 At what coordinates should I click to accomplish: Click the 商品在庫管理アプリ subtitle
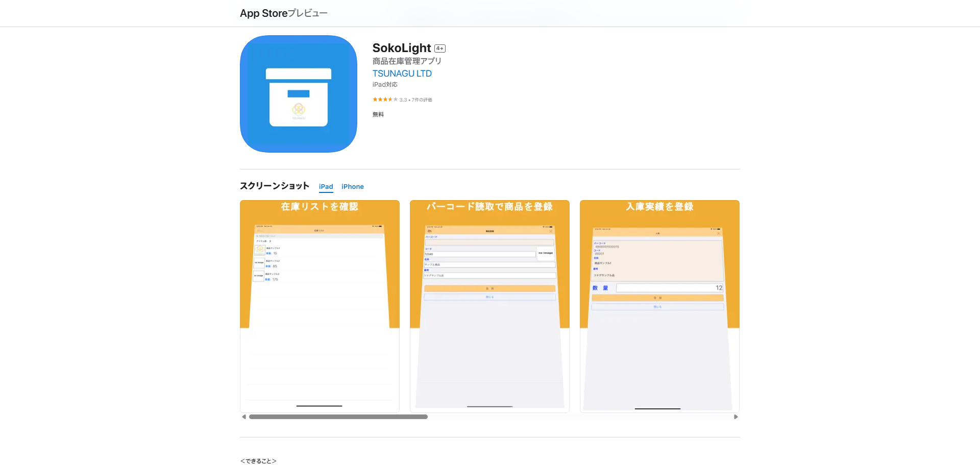pyautogui.click(x=407, y=61)
